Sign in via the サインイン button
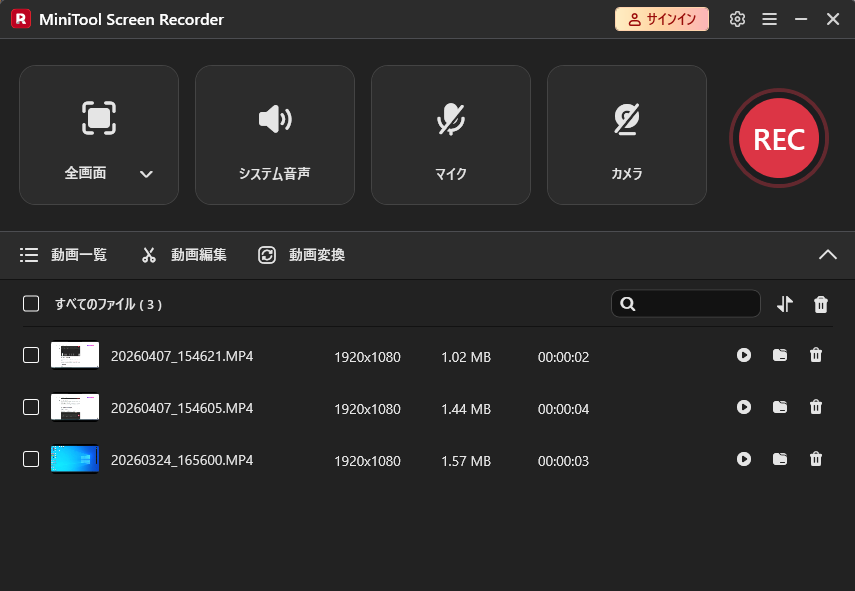Screen dimensions: 855x591 pos(661,18)
